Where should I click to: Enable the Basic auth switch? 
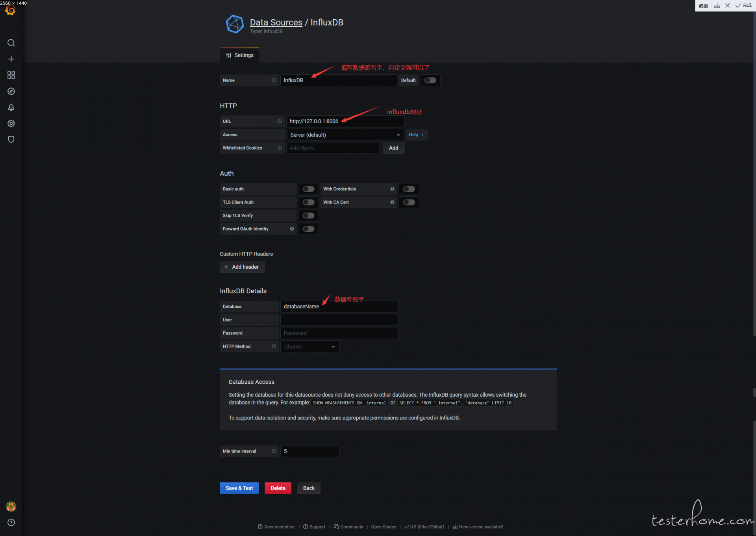pyautogui.click(x=308, y=189)
